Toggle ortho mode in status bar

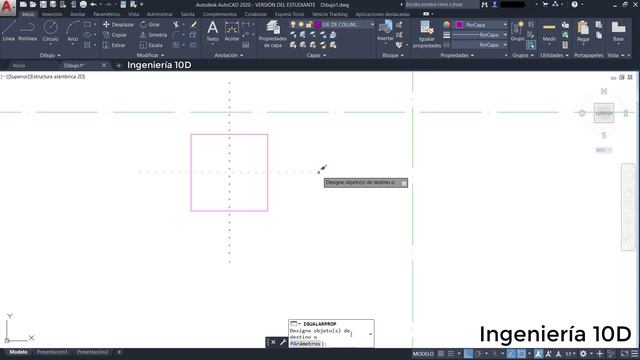point(468,354)
